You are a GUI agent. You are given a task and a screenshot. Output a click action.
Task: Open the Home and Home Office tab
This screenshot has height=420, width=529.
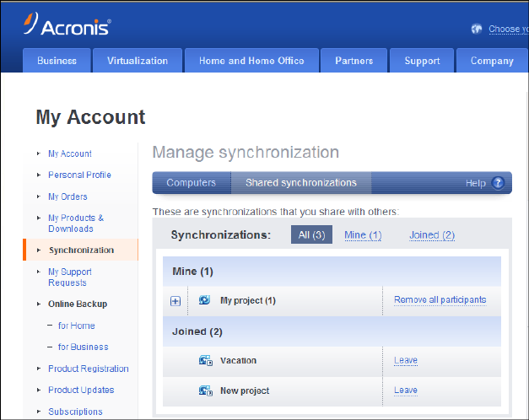(251, 61)
